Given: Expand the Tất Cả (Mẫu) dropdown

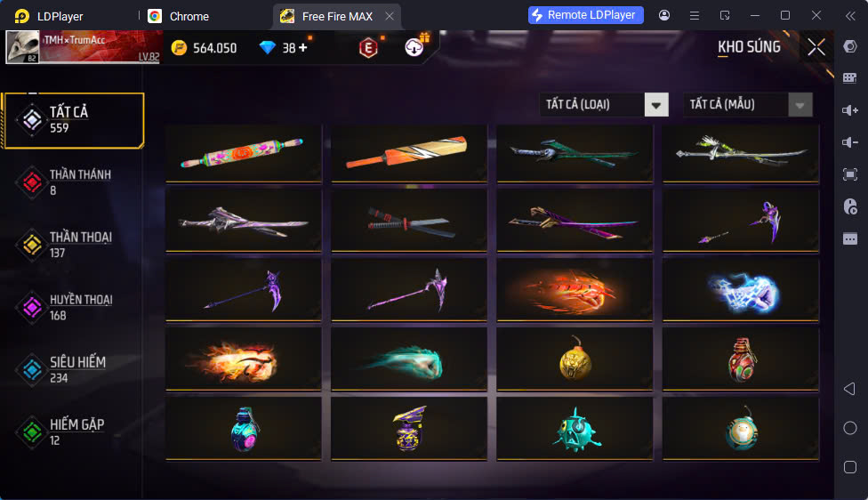Looking at the screenshot, I should point(800,105).
